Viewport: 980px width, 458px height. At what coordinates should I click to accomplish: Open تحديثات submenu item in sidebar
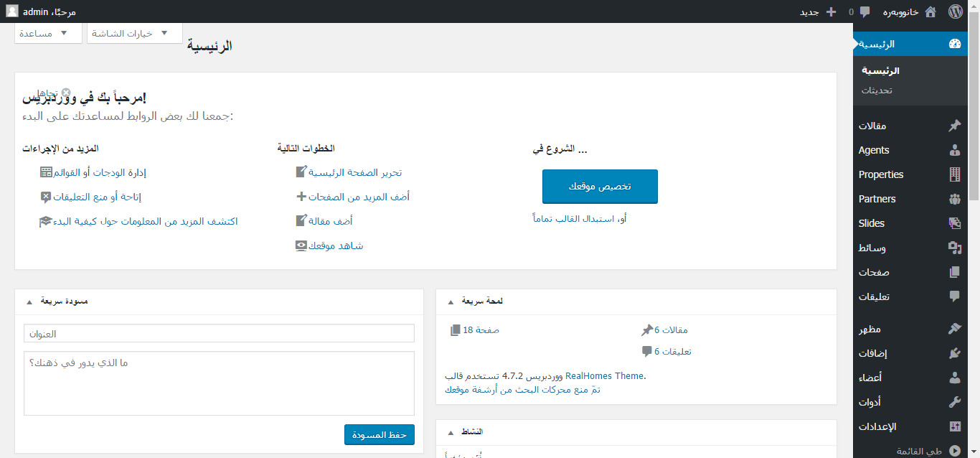(877, 90)
